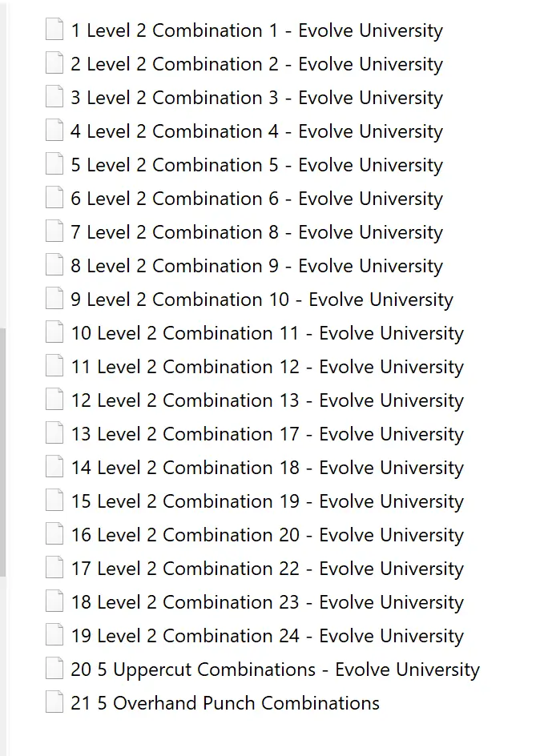Click file icon beside Level 2 Combination 1
This screenshot has height=756, width=548.
coord(54,30)
